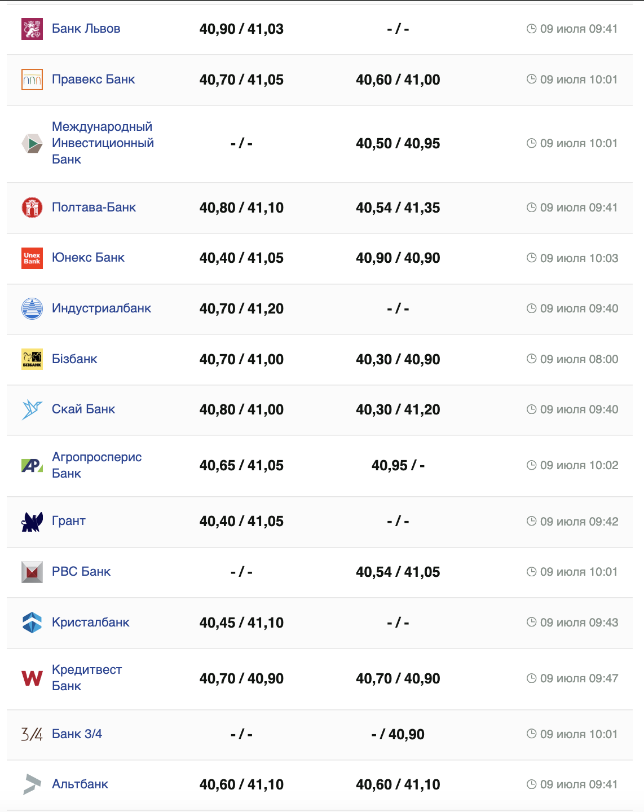Open the Агропросперис Банк link

coord(96,465)
